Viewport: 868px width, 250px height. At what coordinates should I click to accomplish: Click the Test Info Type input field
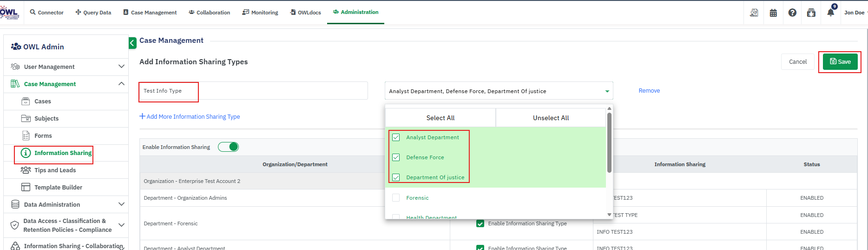253,91
